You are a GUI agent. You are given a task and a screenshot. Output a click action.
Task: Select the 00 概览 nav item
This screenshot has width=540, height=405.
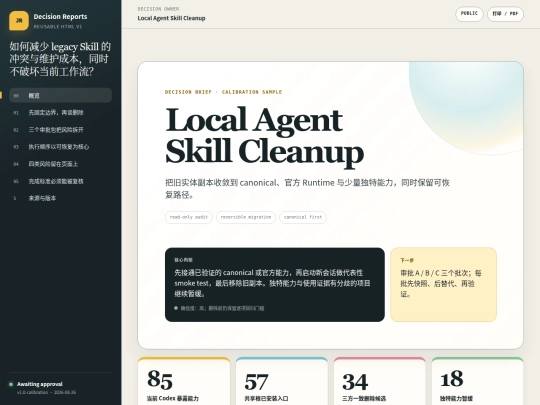click(61, 95)
